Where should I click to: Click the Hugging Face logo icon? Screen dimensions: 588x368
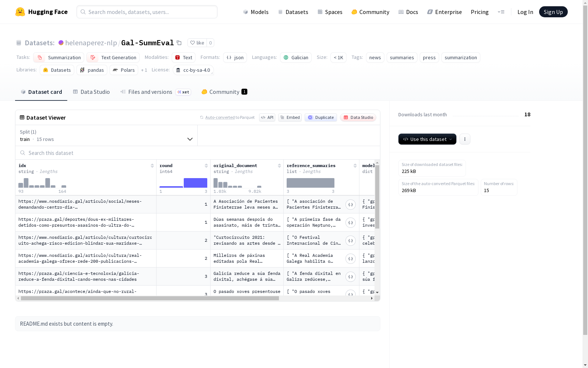click(x=20, y=12)
